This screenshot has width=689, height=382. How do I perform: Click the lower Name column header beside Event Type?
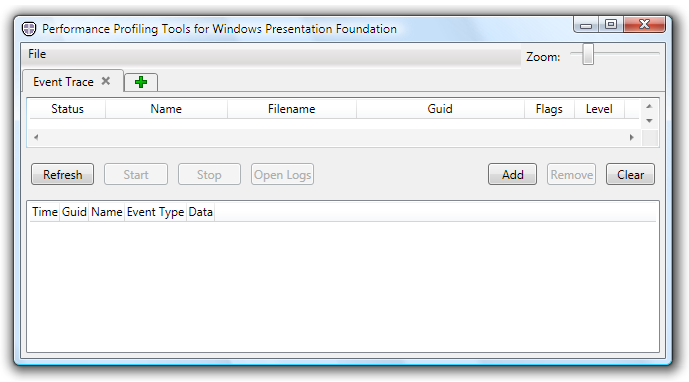pyautogui.click(x=107, y=212)
